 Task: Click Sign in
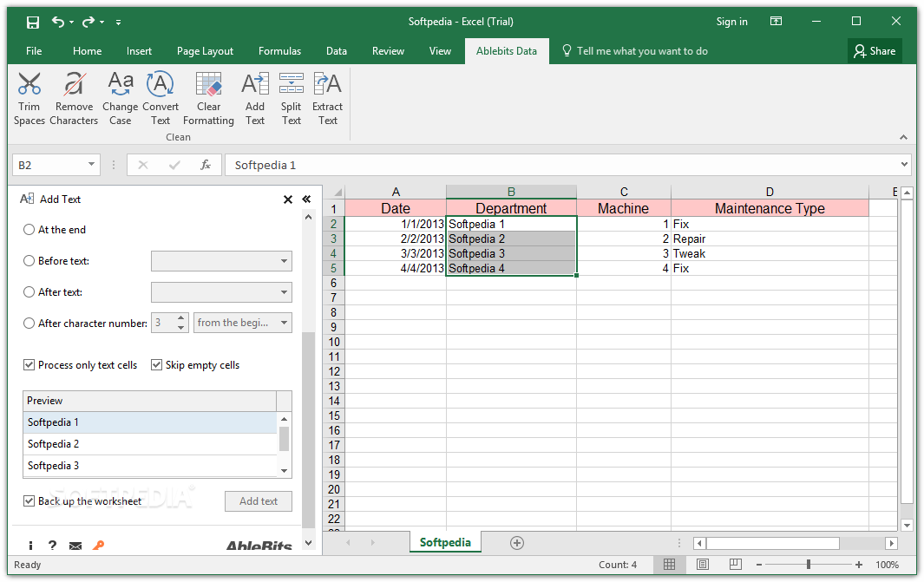[x=732, y=22]
